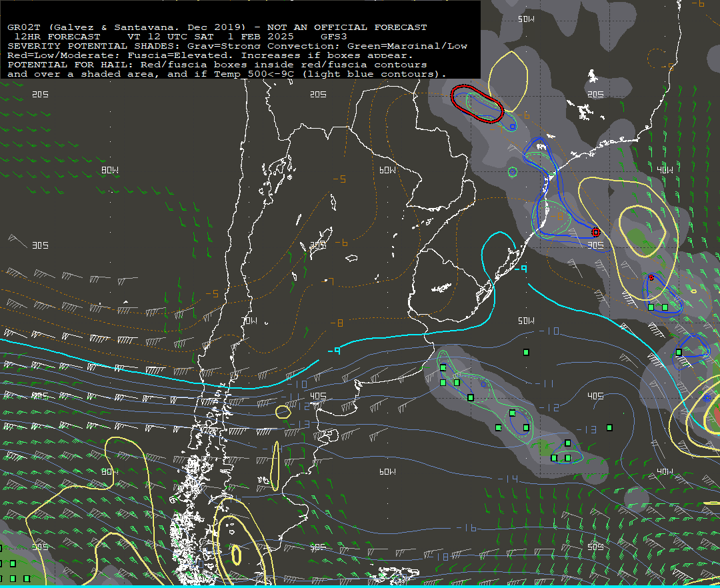
Task: Click the orange "-8" label over Argentina
Action: point(337,323)
